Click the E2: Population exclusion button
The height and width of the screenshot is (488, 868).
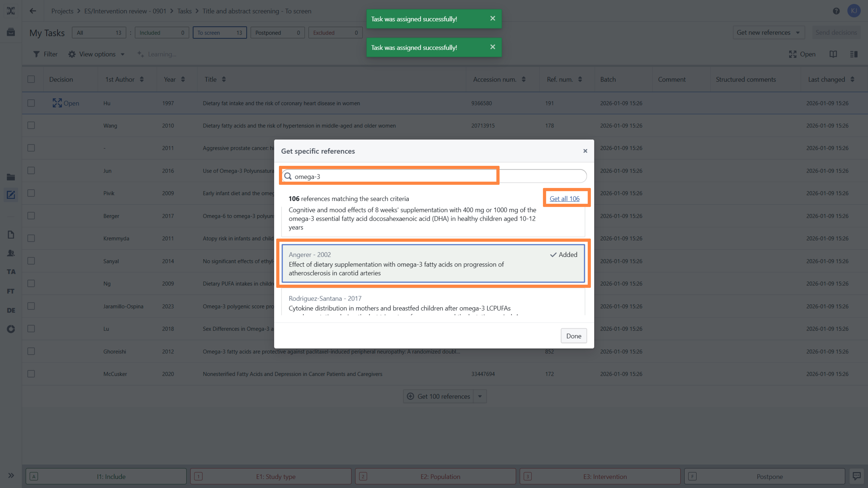pos(435,476)
